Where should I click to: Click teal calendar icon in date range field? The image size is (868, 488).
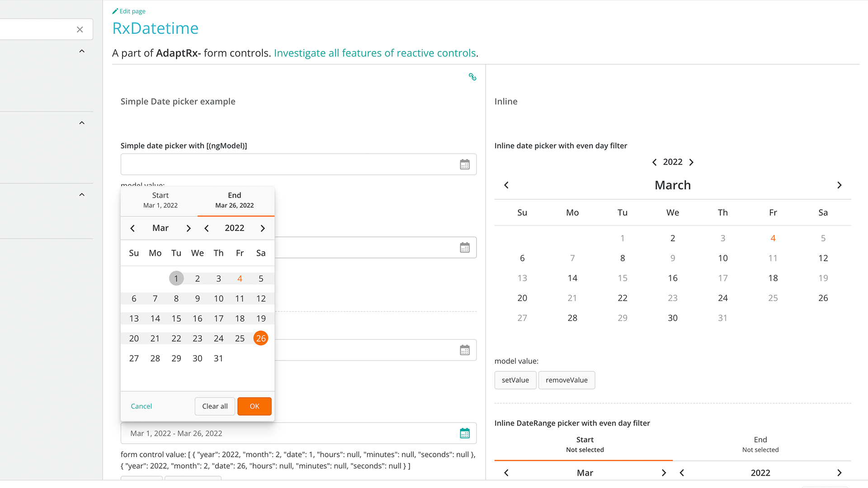(x=465, y=433)
